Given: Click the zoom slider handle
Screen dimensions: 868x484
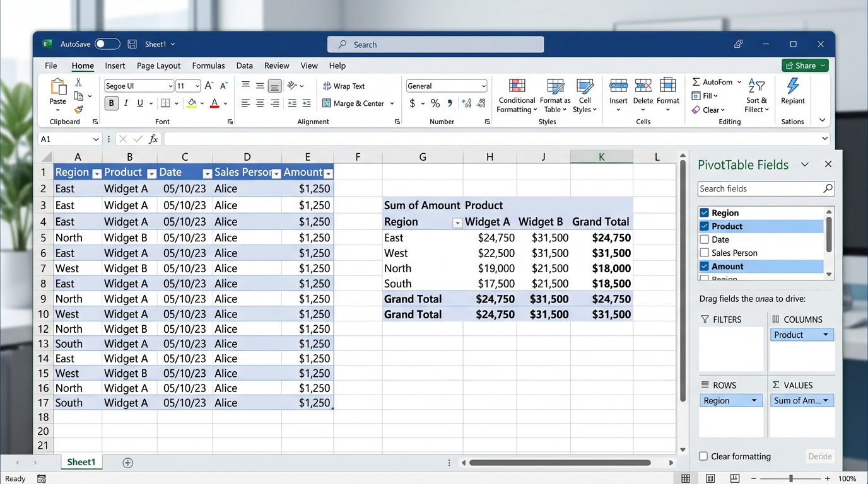Looking at the screenshot, I should (791, 479).
